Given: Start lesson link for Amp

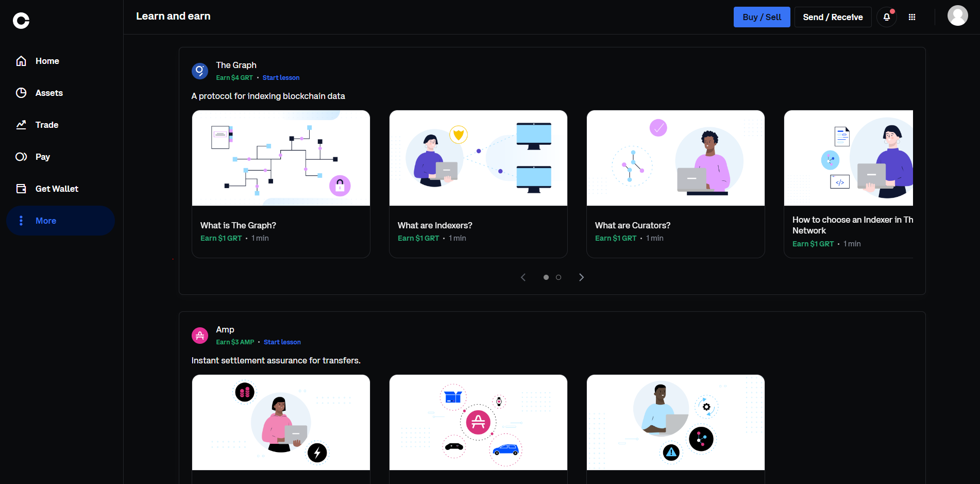Looking at the screenshot, I should coord(282,342).
